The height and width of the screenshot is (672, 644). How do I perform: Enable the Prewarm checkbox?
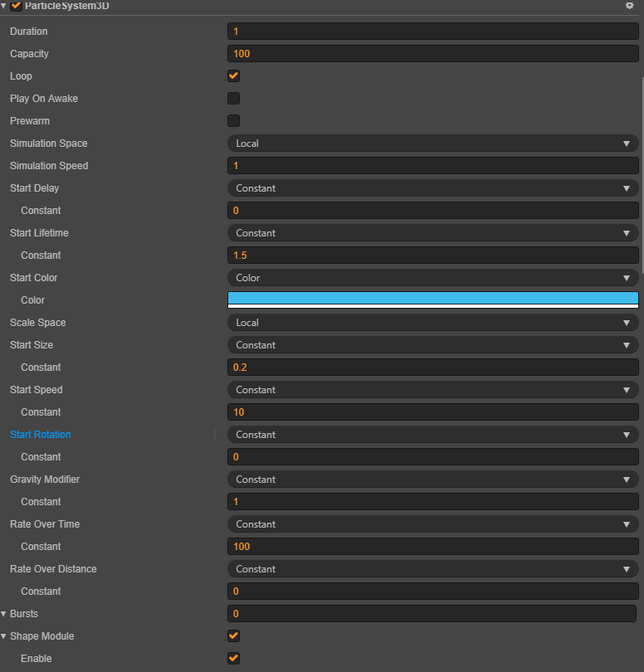coord(234,121)
